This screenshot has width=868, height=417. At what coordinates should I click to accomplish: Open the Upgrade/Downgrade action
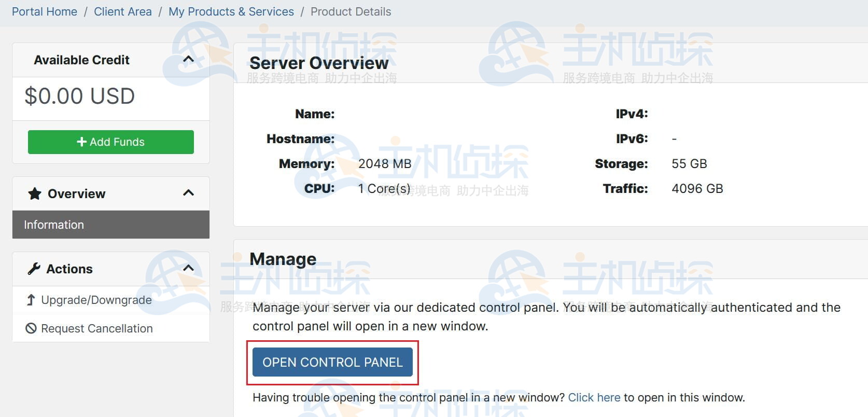[x=96, y=300]
